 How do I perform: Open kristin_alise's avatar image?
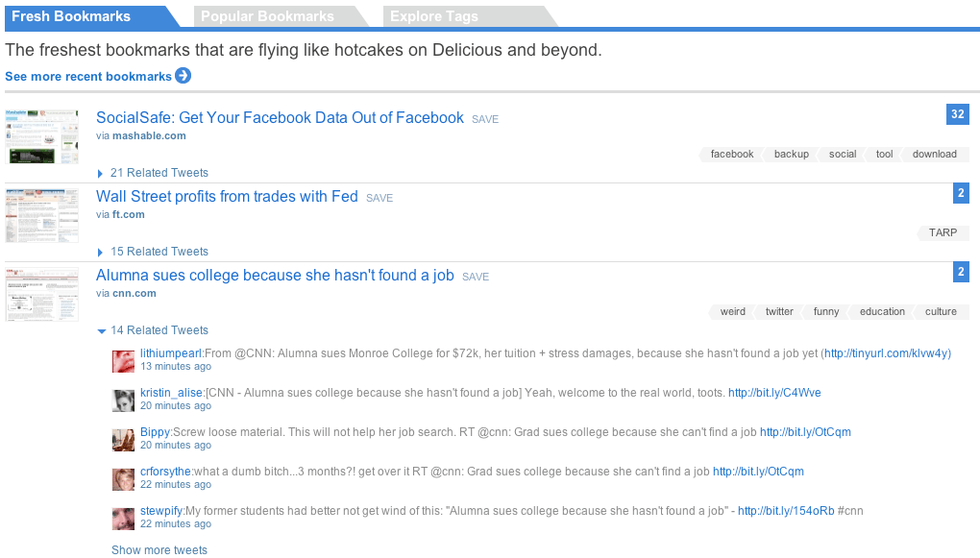[123, 400]
